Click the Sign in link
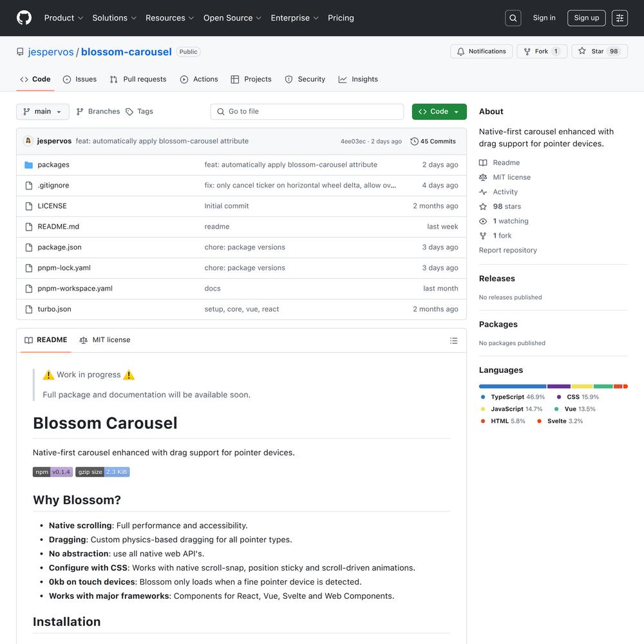The height and width of the screenshot is (644, 644). pos(544,18)
